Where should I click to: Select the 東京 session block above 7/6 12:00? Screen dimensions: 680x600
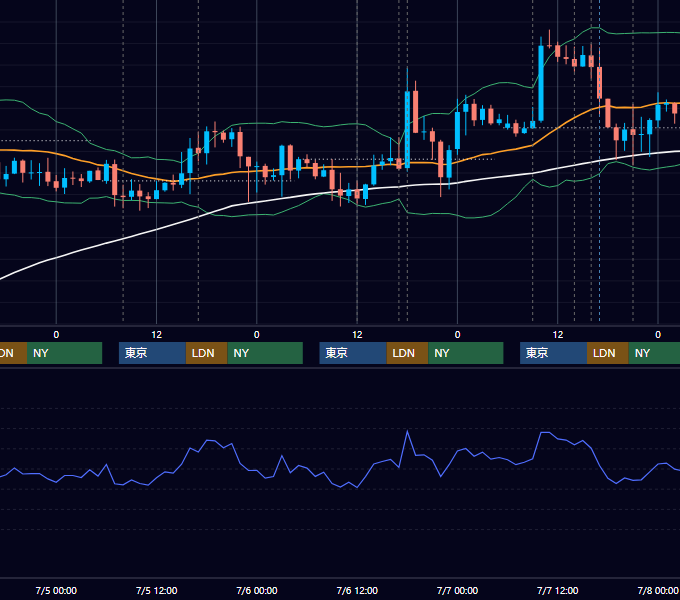pos(353,353)
